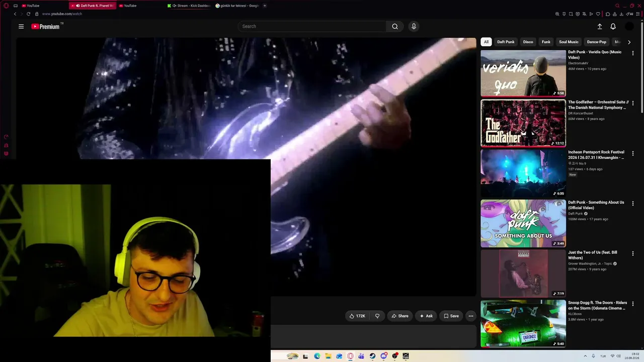Image resolution: width=644 pixels, height=362 pixels.
Task: Open options for The Godfather Orchestral Suite video
Action: [x=633, y=103]
